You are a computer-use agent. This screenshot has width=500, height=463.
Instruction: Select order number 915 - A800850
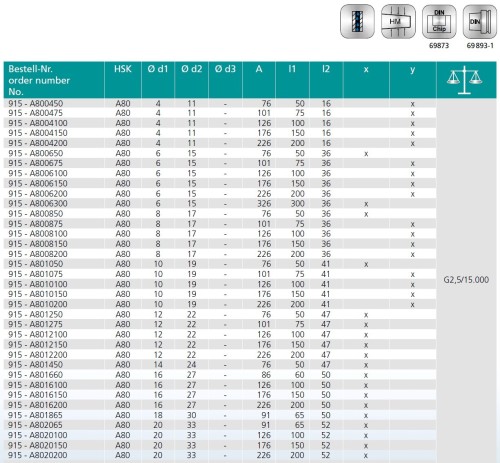tap(35, 214)
